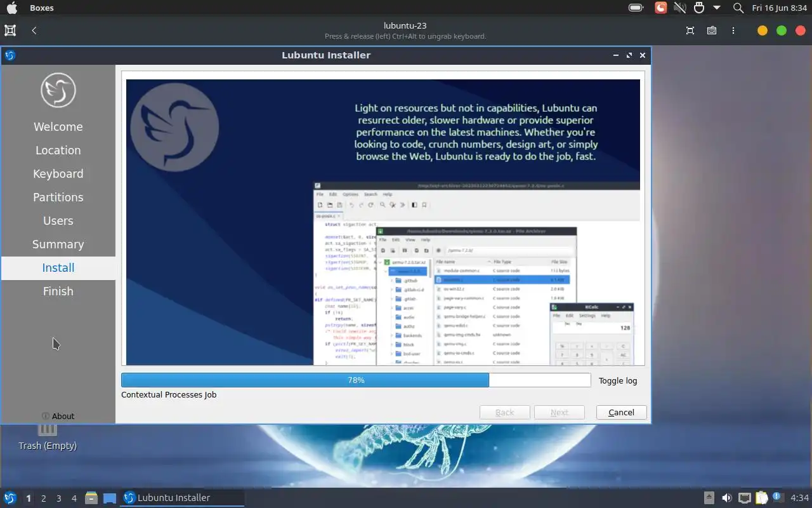The width and height of the screenshot is (812, 508).
Task: Minimize the Lubuntu Installer window
Action: tap(616, 55)
